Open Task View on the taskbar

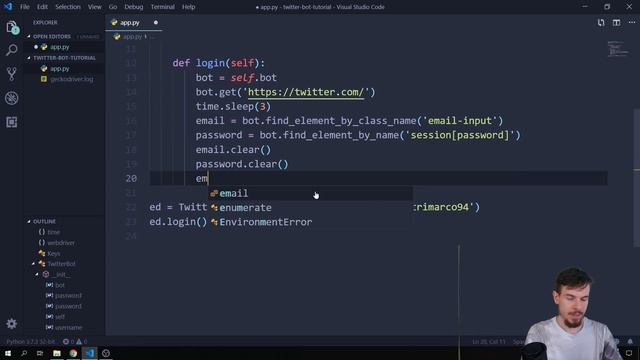40,353
